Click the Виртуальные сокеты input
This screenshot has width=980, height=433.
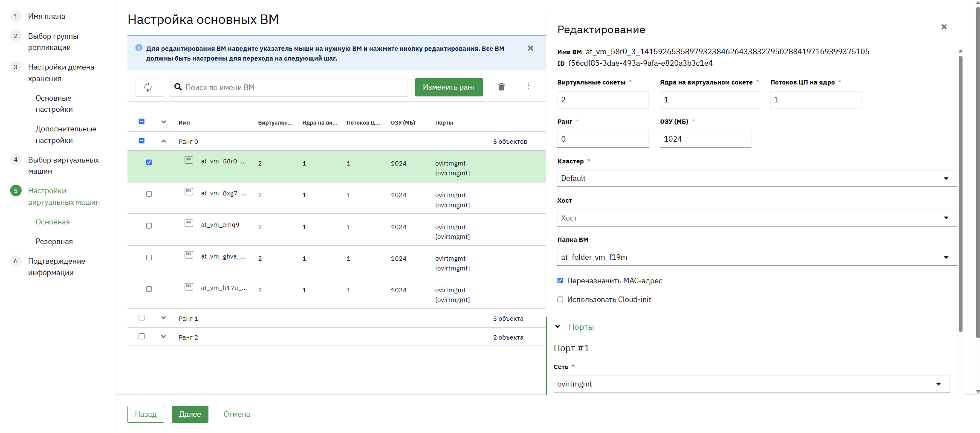coord(603,100)
